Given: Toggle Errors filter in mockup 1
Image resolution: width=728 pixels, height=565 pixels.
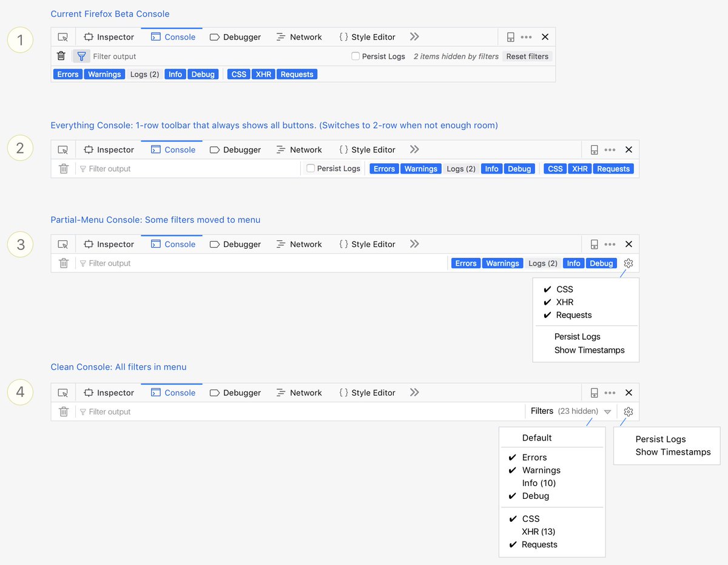Looking at the screenshot, I should [x=68, y=75].
